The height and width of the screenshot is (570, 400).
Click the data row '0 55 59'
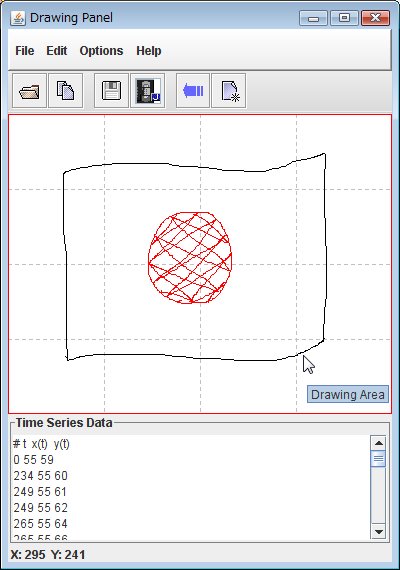click(x=33, y=460)
